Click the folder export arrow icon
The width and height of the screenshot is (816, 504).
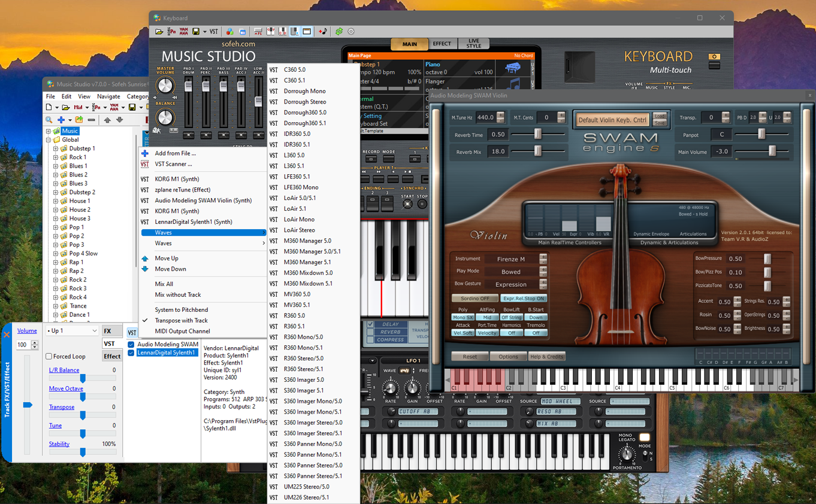(x=79, y=120)
